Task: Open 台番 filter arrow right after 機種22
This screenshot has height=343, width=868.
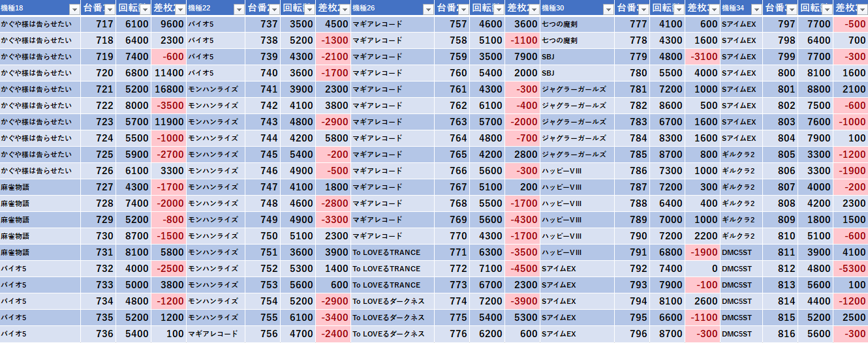Action: [x=274, y=8]
